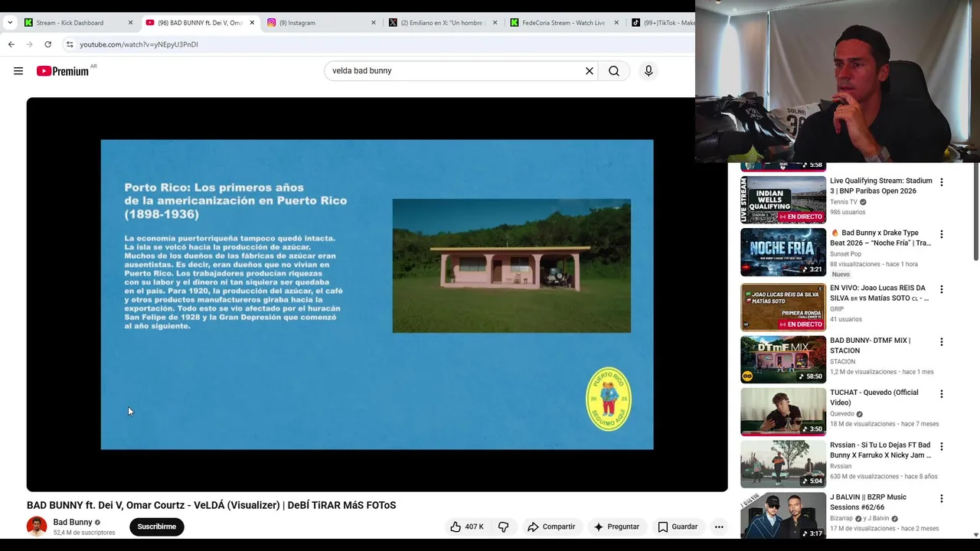Close the Instagram tab

(x=374, y=23)
